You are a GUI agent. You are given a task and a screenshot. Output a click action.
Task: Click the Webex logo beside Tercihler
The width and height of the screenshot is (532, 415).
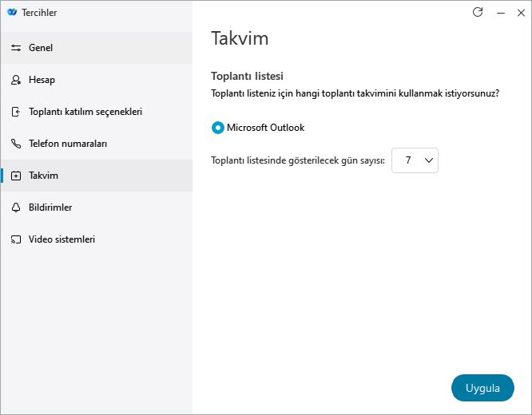point(12,13)
